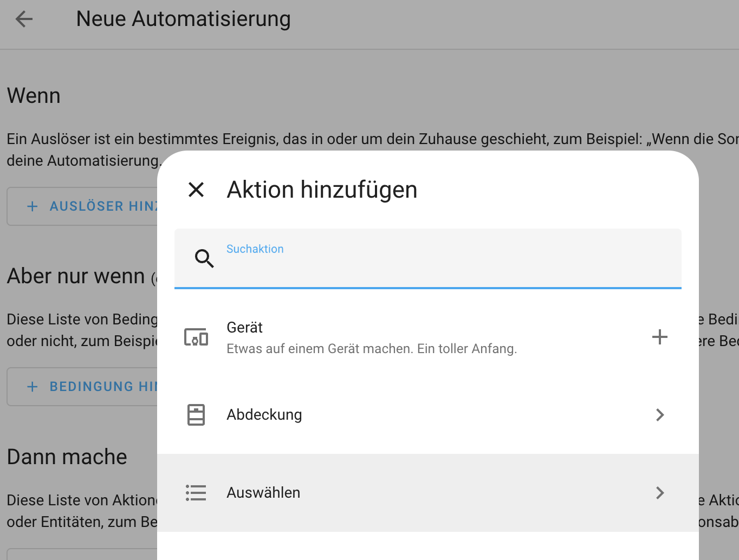739x560 pixels.
Task: Click the plus icon beside AUSLÖSER HINZUFÜGEN
Action: (x=32, y=206)
